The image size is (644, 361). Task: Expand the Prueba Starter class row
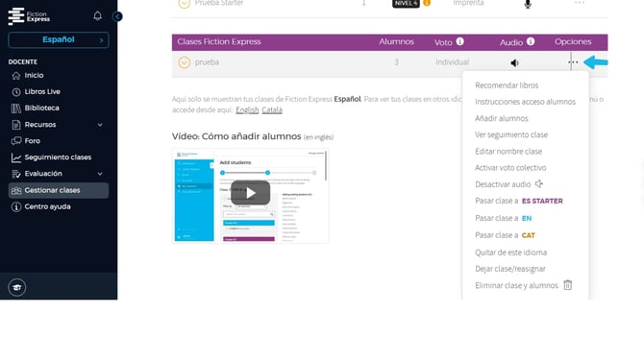[x=184, y=3]
